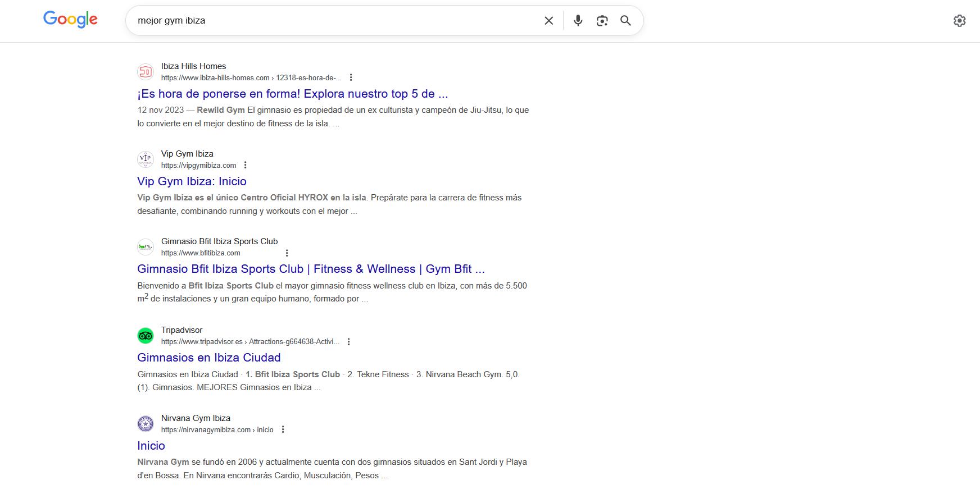Open more options for Tripadvisor result
Screen dimensions: 980x494
pyautogui.click(x=349, y=342)
